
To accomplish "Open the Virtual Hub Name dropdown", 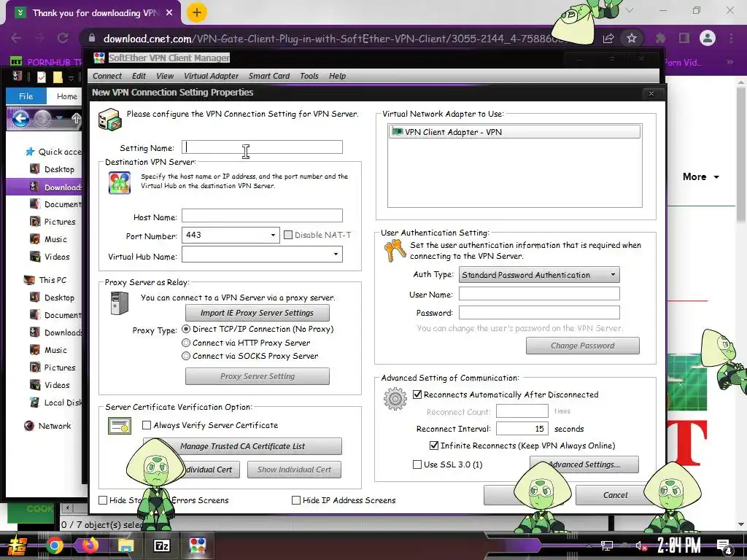I will (x=336, y=254).
